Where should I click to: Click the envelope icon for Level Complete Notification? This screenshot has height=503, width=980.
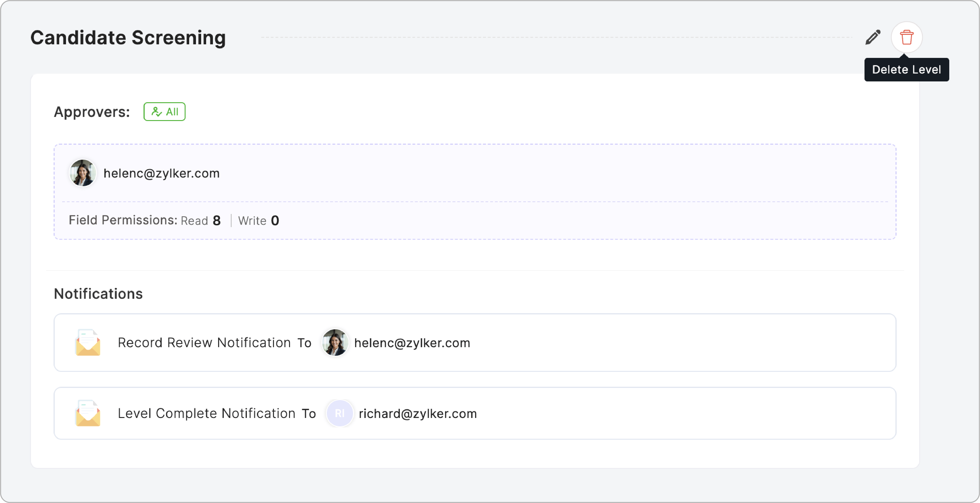(x=88, y=413)
